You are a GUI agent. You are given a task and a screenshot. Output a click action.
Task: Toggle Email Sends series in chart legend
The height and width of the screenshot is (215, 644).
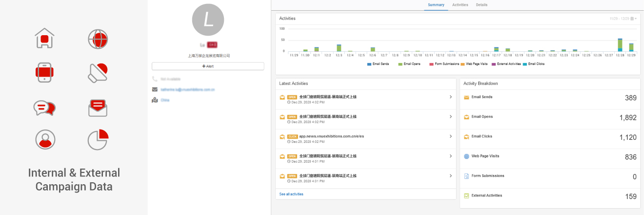point(378,64)
